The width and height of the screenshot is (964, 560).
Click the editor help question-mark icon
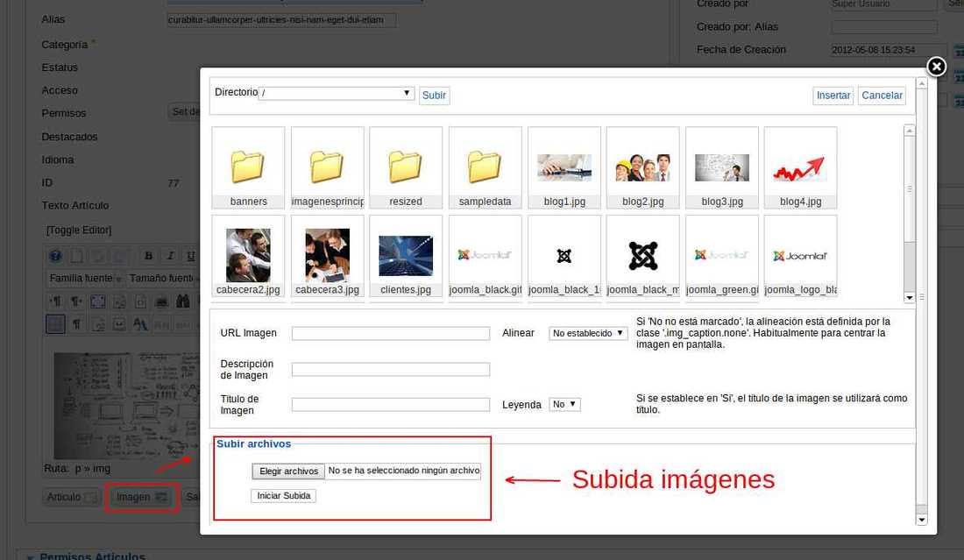55,256
